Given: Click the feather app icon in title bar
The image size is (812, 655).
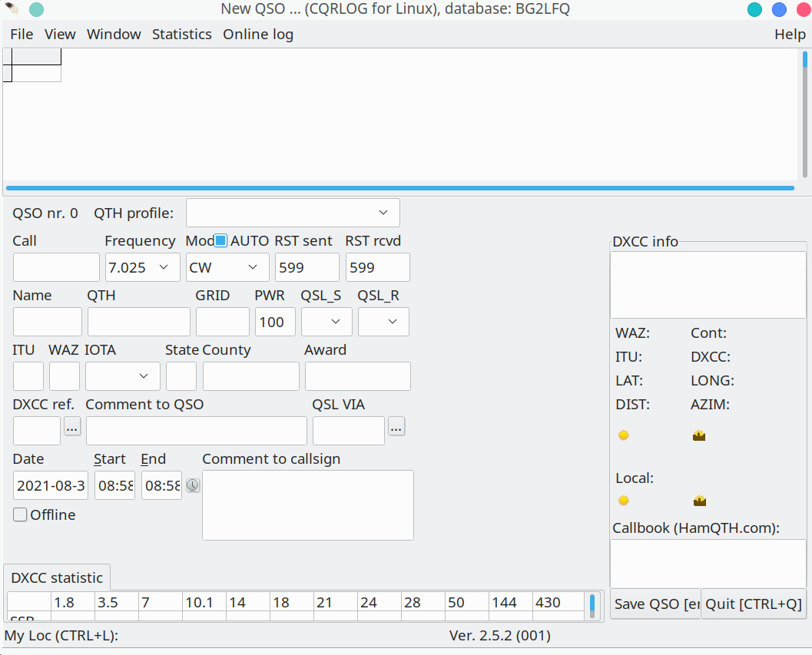Looking at the screenshot, I should [x=12, y=8].
